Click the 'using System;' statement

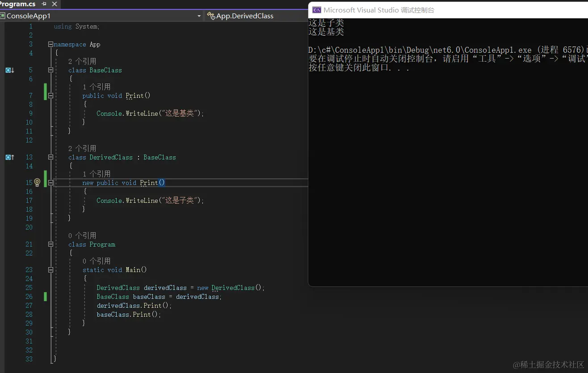click(77, 26)
